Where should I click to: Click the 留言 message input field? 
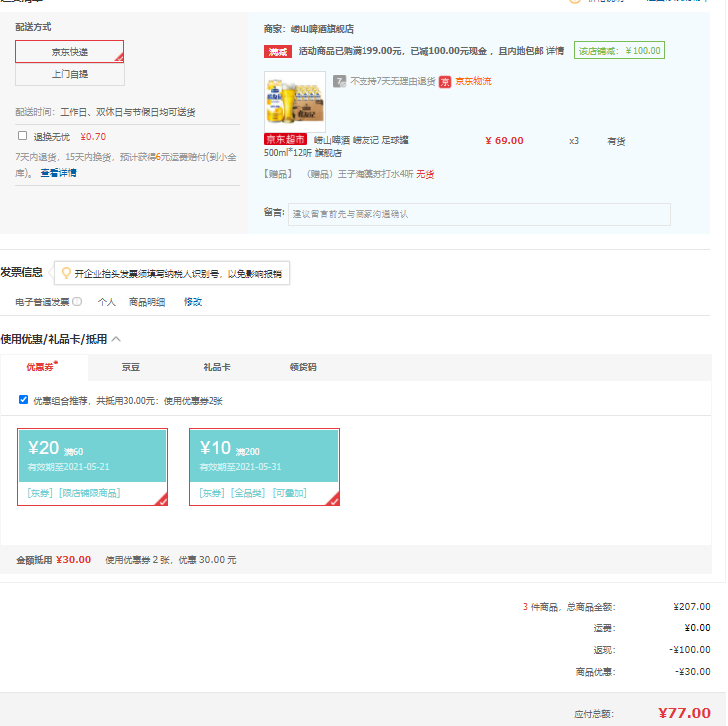(478, 214)
